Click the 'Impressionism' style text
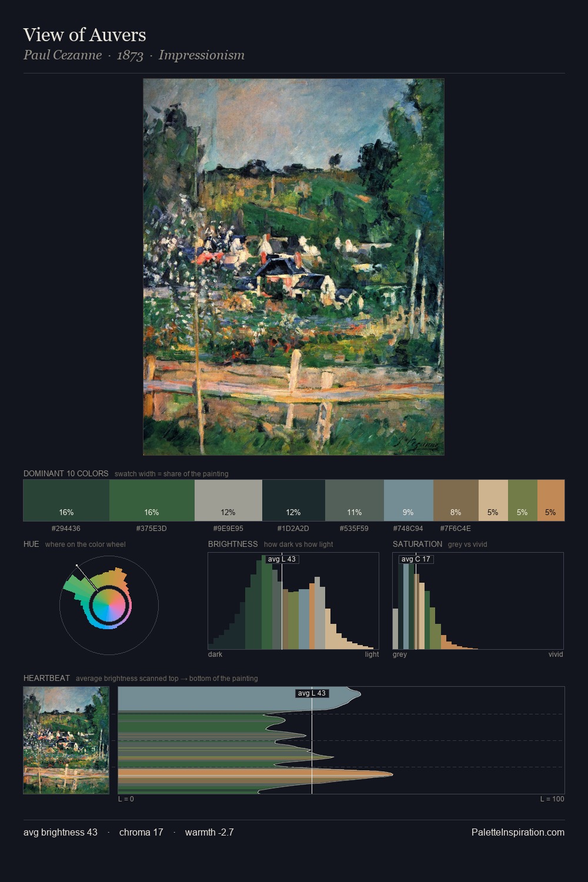 click(202, 55)
